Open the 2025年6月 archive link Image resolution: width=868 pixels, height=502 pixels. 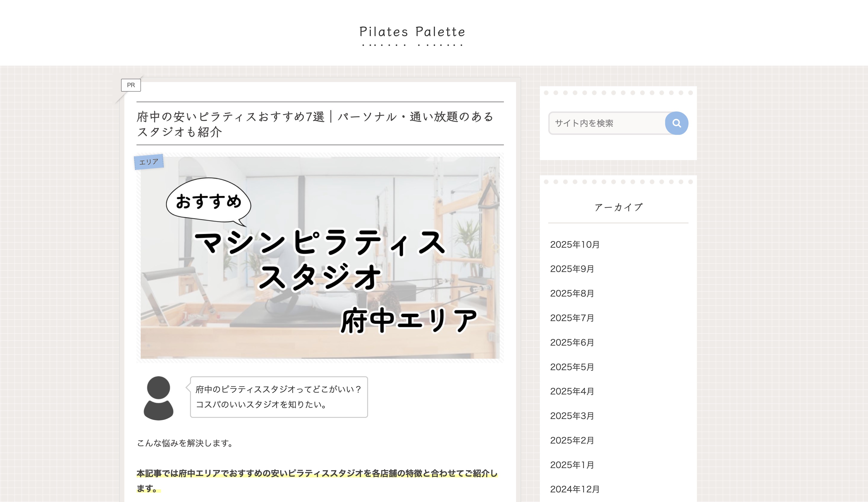coord(572,342)
